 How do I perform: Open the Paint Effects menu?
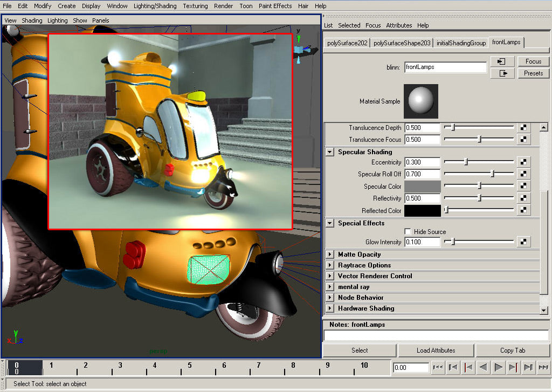[x=275, y=6]
